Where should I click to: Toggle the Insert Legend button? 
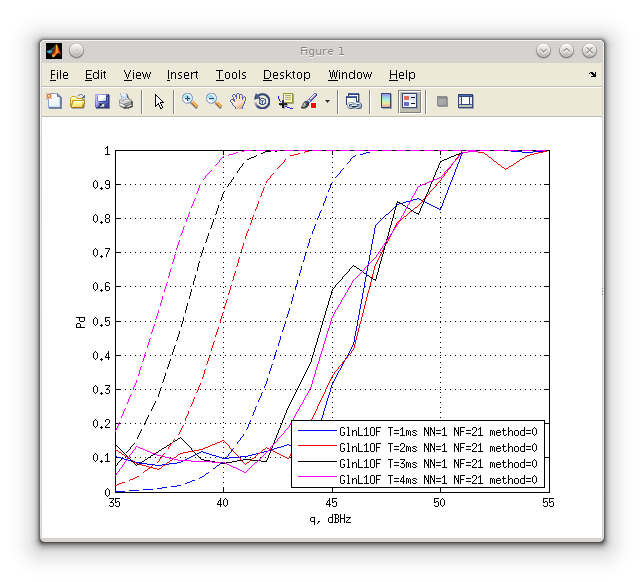(x=410, y=101)
